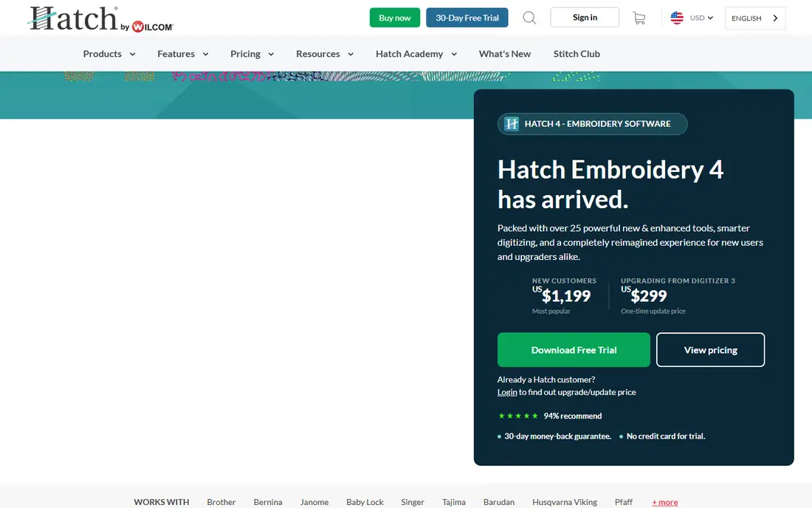Open the USD currency dropdown

click(x=701, y=18)
